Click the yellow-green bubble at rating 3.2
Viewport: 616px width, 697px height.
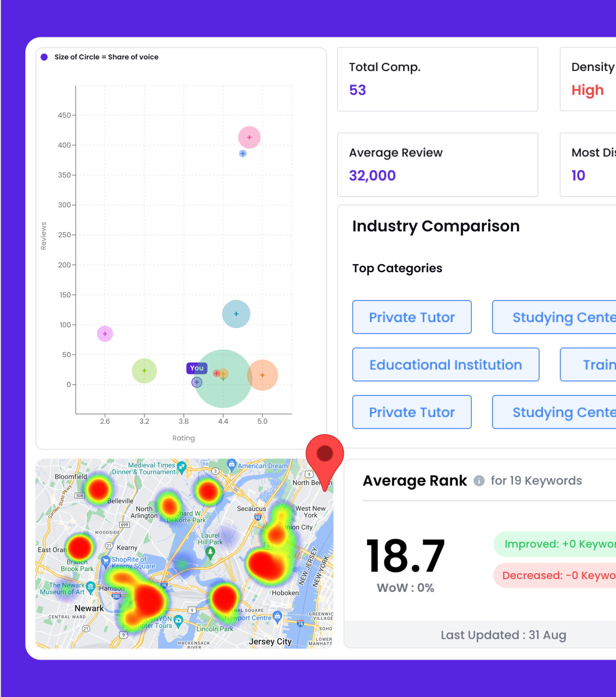(x=144, y=371)
